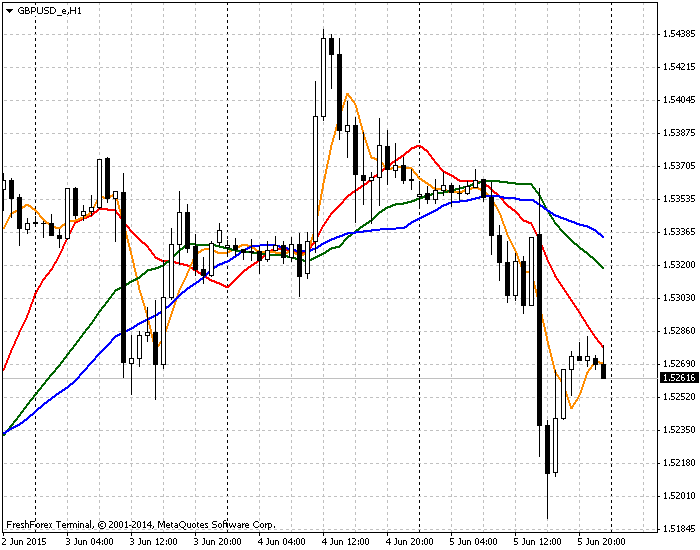Click price scale value 1.54045
The height and width of the screenshot is (550, 700).
pos(679,100)
